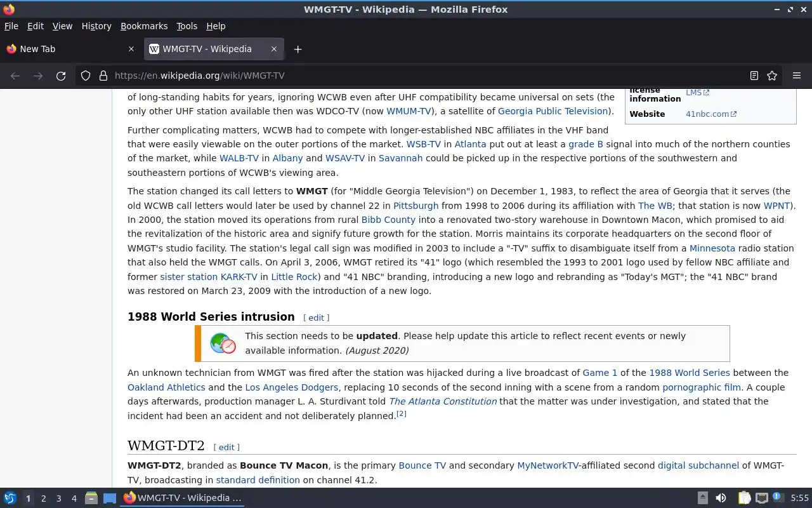Open the History menu
Image resolution: width=812 pixels, height=508 pixels.
[x=96, y=26]
